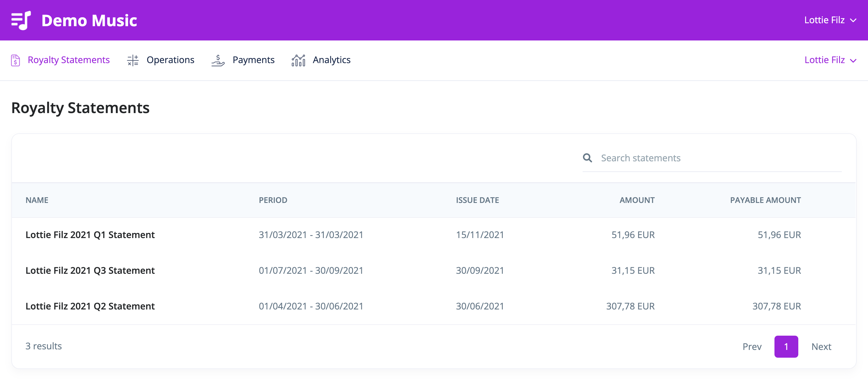
Task: Click the search magnifier icon
Action: 587,158
